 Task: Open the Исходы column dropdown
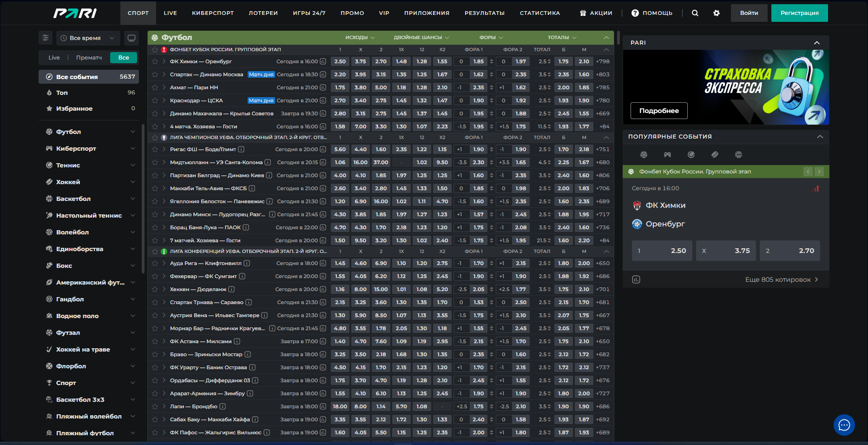click(360, 38)
